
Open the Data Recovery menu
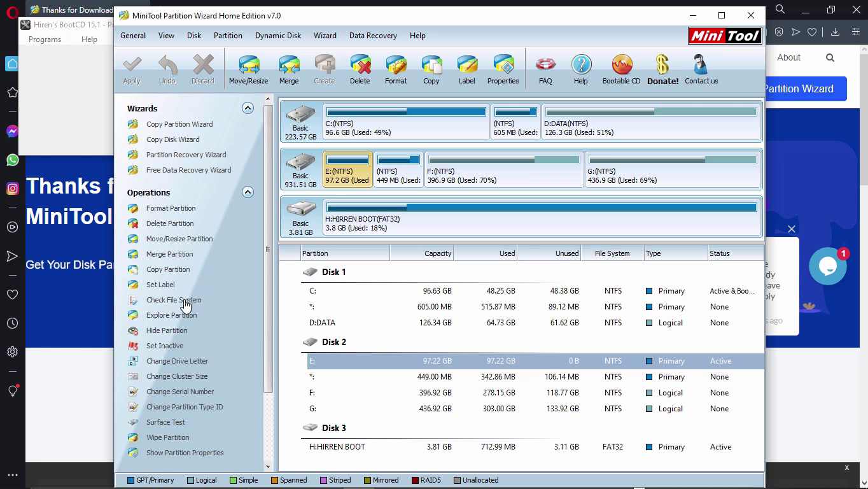tap(372, 36)
